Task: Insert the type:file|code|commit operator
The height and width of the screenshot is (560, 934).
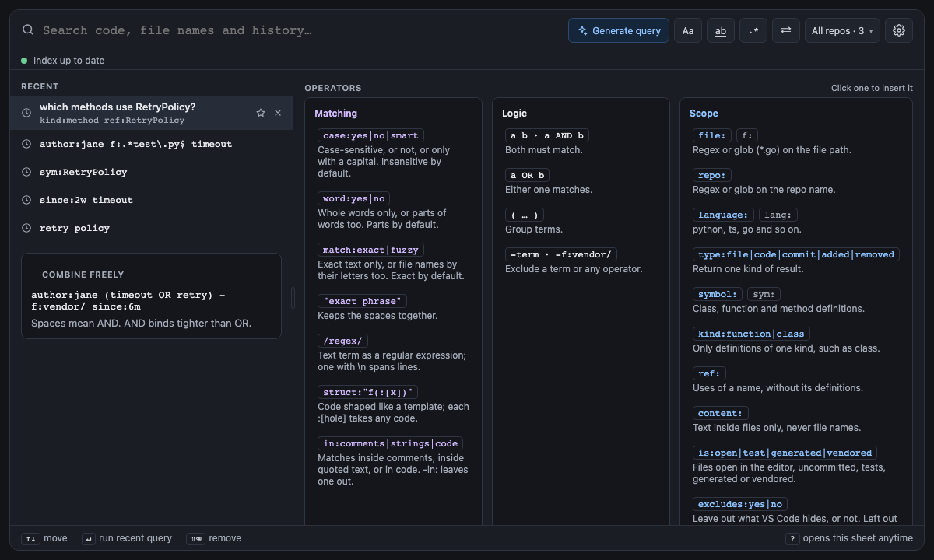Action: click(796, 254)
